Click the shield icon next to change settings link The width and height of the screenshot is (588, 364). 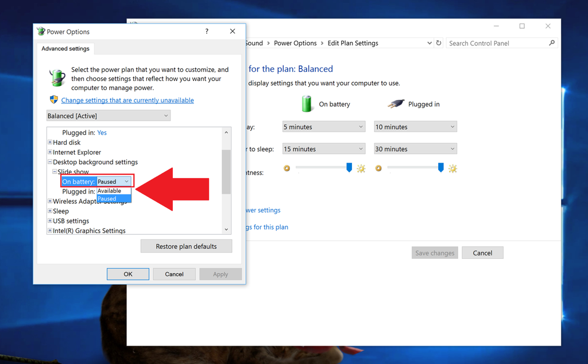point(53,99)
